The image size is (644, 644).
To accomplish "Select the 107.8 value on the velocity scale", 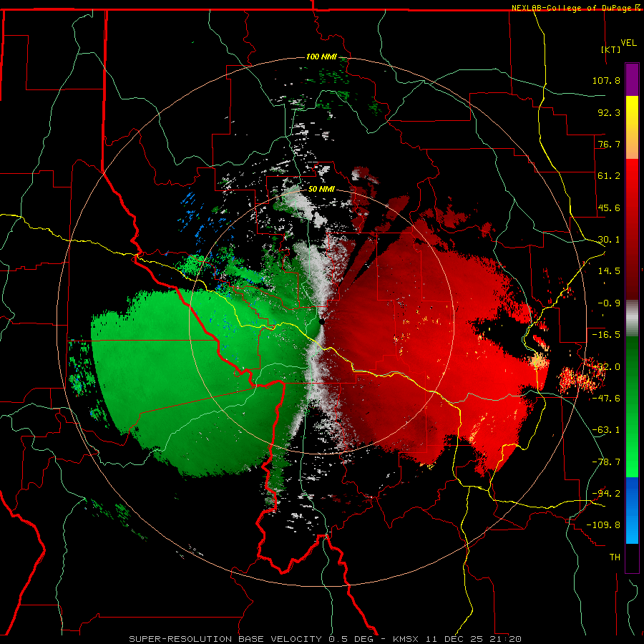I will point(606,80).
